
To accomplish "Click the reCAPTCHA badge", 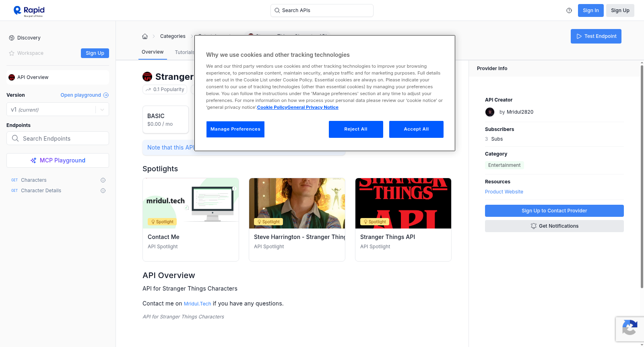I will pyautogui.click(x=630, y=329).
